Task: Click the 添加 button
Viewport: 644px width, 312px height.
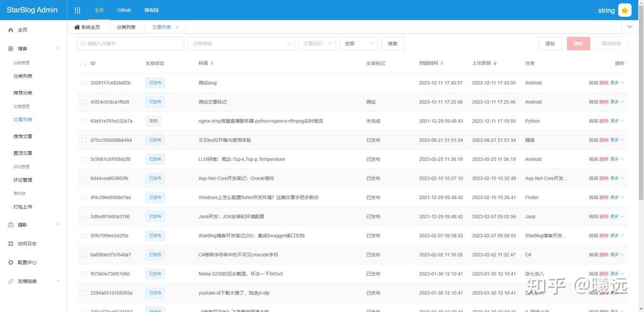Action: [550, 44]
